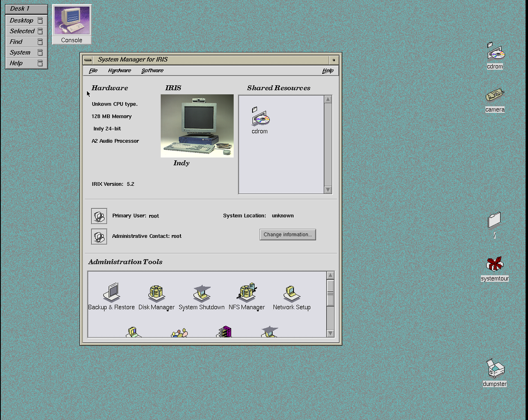The width and height of the screenshot is (528, 420).
Task: Click the Administrative Contact icon button
Action: coord(99,236)
